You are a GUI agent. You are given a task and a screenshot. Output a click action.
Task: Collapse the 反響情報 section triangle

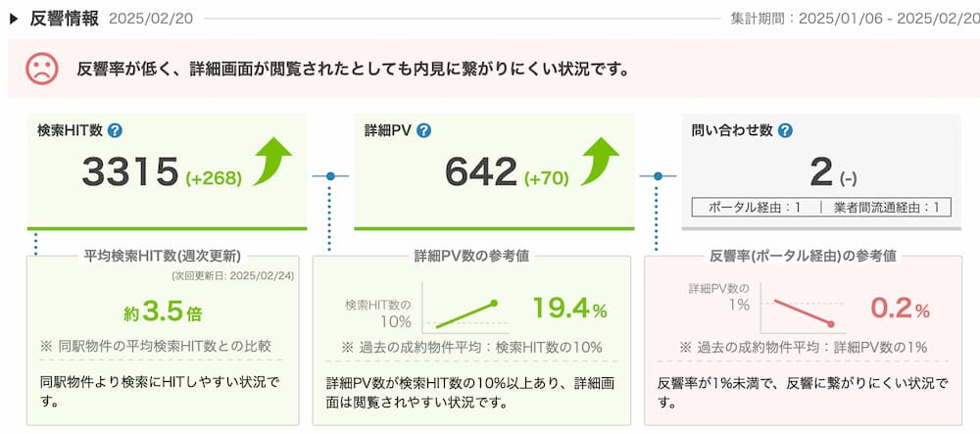pyautogui.click(x=14, y=20)
